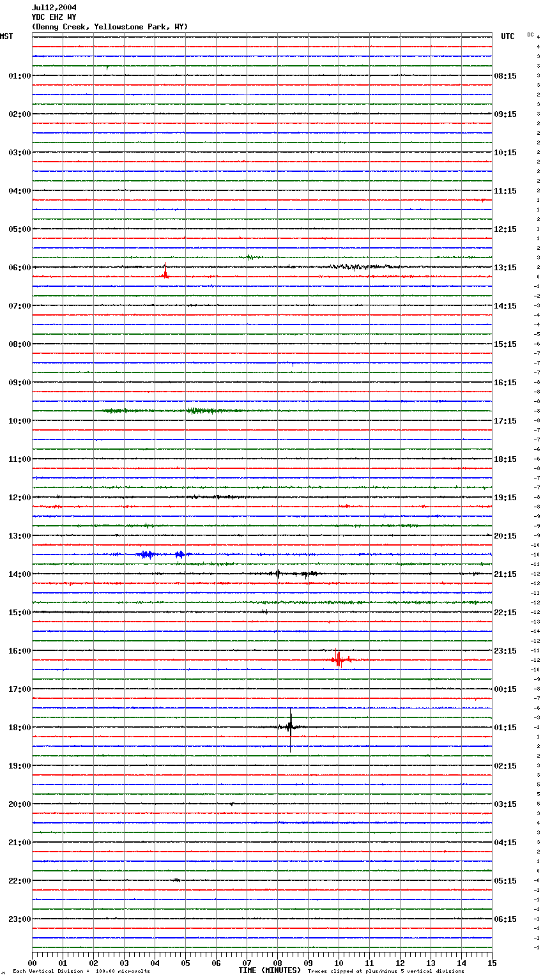Select the 01:00 MST time label

click(x=20, y=76)
